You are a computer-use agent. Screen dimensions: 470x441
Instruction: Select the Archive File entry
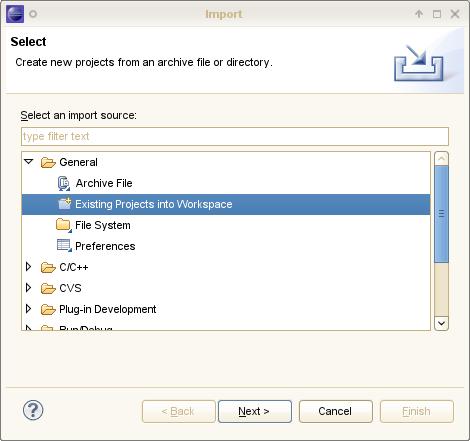tap(104, 183)
